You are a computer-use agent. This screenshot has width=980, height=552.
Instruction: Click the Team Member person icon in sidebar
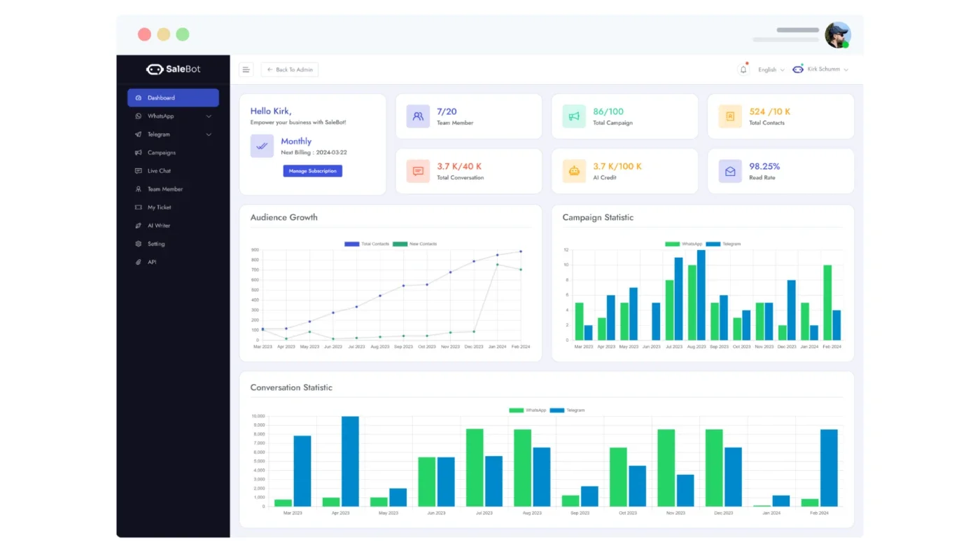tap(139, 189)
